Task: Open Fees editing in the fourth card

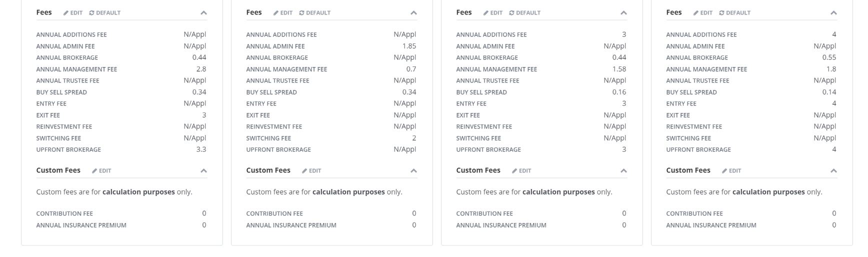Action: [x=703, y=13]
